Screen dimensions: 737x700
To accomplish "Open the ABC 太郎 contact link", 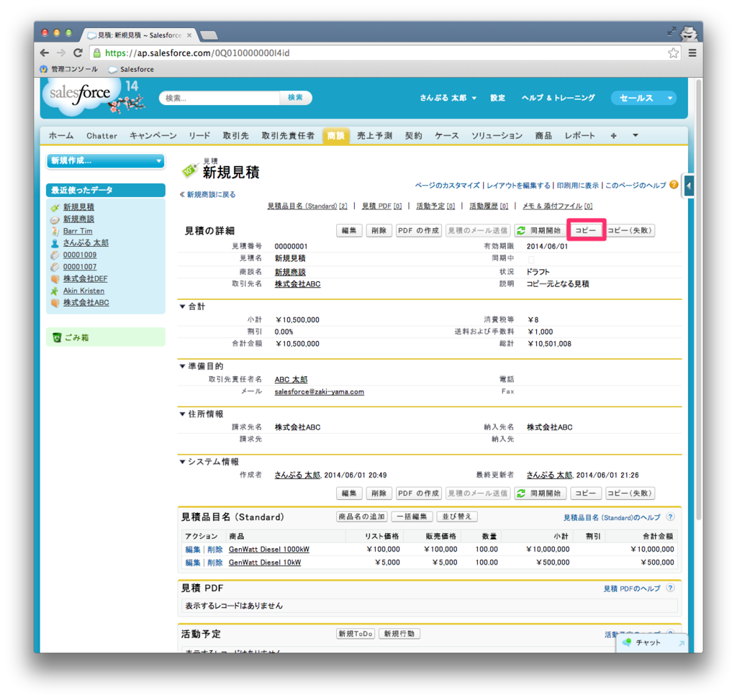I will [291, 380].
